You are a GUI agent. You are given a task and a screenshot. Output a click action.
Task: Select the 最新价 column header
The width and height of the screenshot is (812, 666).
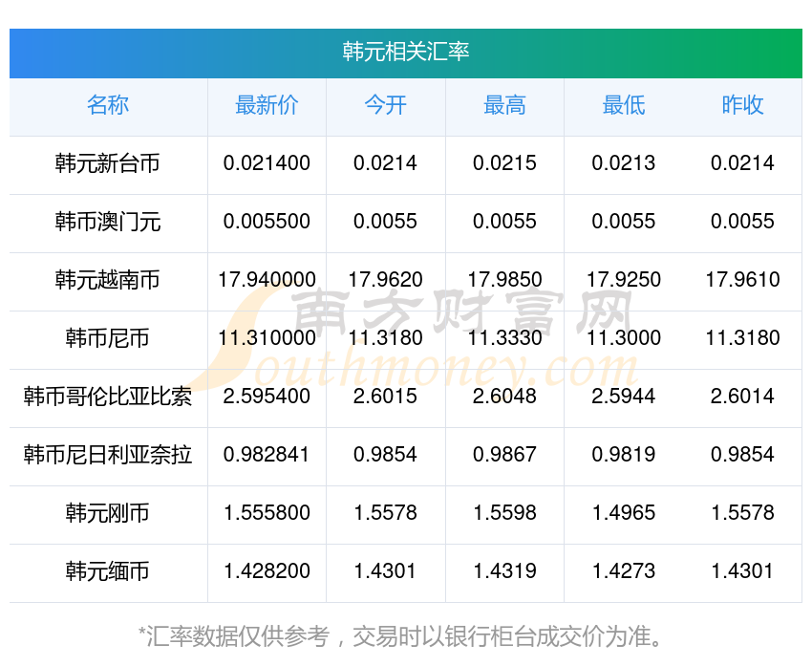coord(267,106)
